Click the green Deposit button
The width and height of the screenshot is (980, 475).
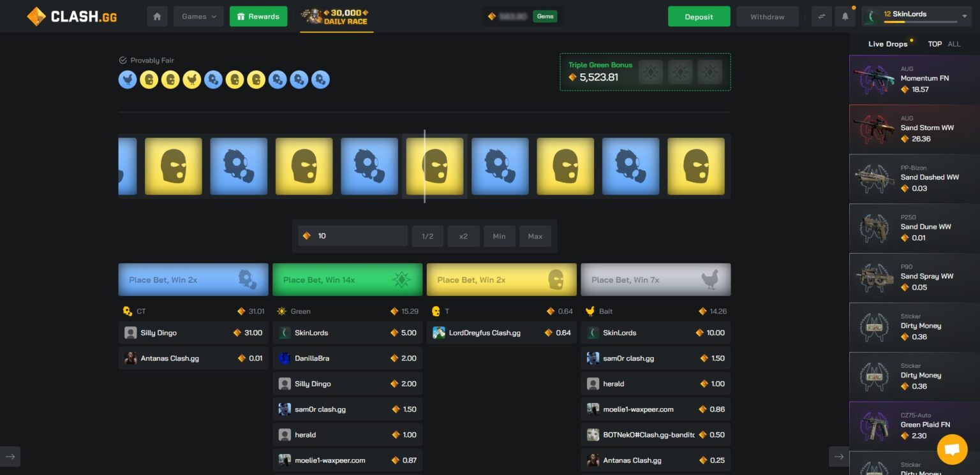click(x=699, y=16)
